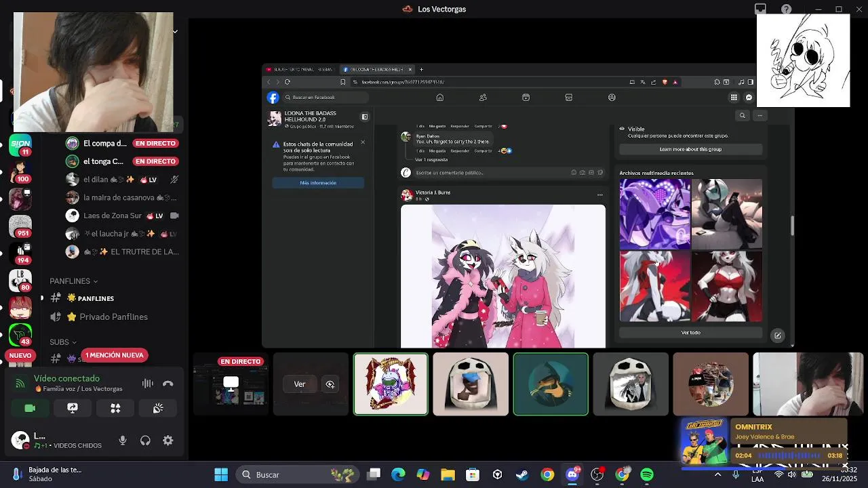Screen dimensions: 868x488
Task: Collapse the PANFLINES category
Action: pos(73,281)
